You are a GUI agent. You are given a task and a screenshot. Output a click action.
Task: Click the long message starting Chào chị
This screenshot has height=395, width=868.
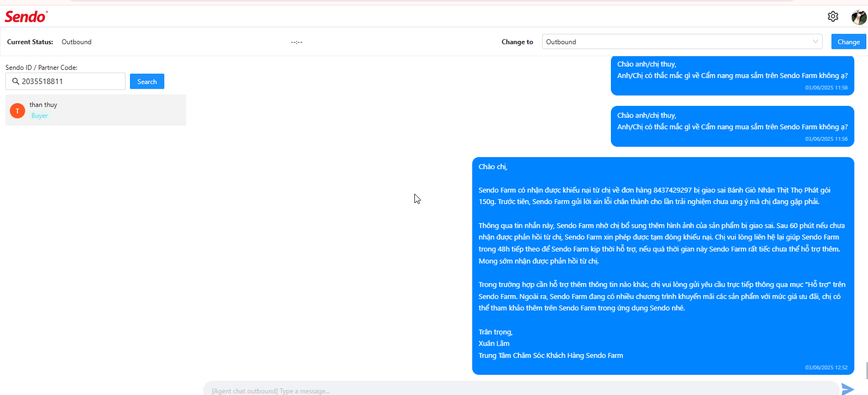[x=663, y=266]
